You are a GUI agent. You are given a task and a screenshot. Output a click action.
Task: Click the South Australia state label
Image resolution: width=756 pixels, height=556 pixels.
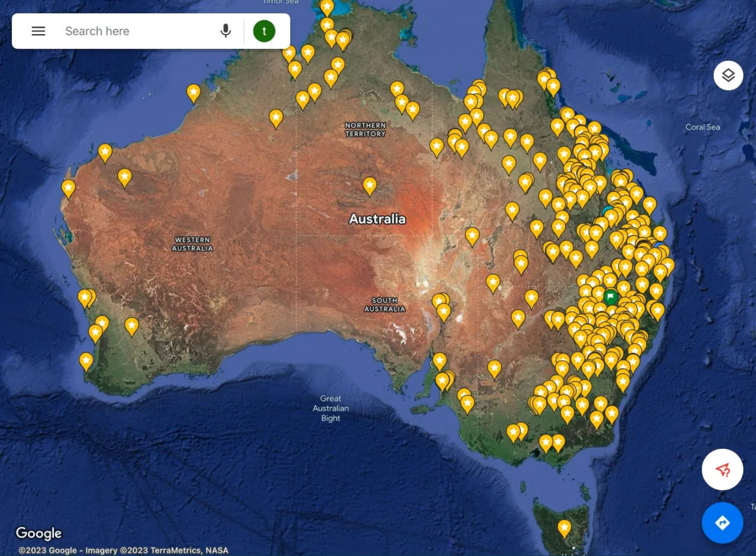[384, 305]
